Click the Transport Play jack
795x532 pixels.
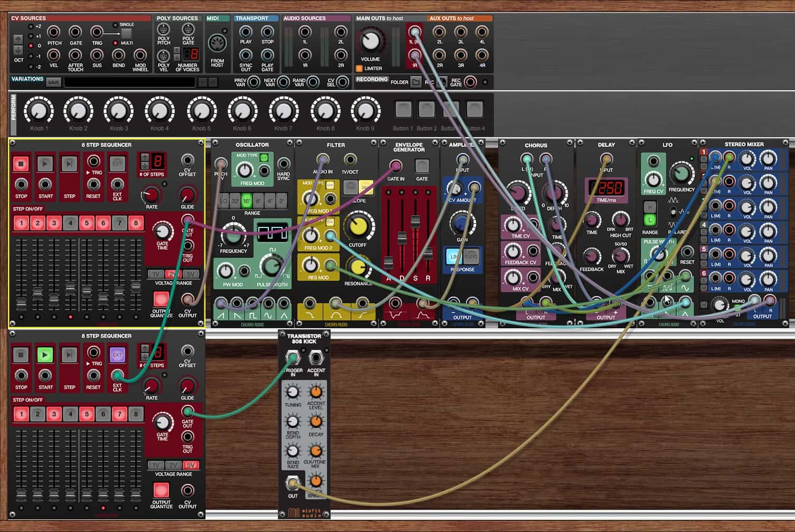[x=246, y=32]
